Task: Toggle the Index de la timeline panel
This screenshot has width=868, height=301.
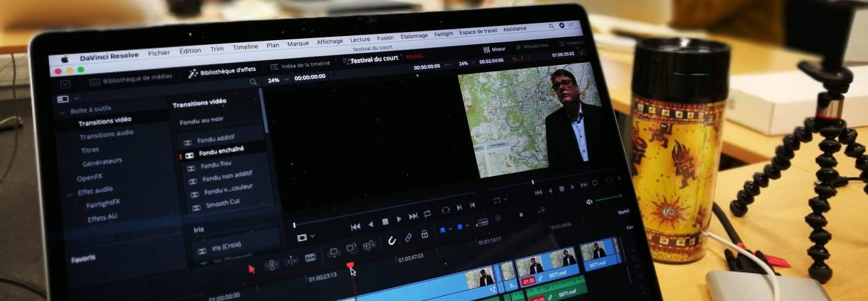Action: point(299,65)
